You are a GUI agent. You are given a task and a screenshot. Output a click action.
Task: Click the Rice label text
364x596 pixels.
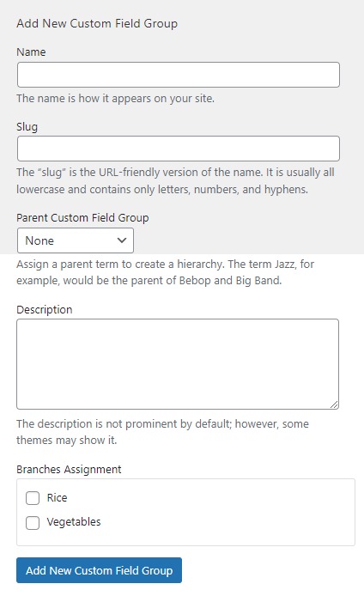57,497
